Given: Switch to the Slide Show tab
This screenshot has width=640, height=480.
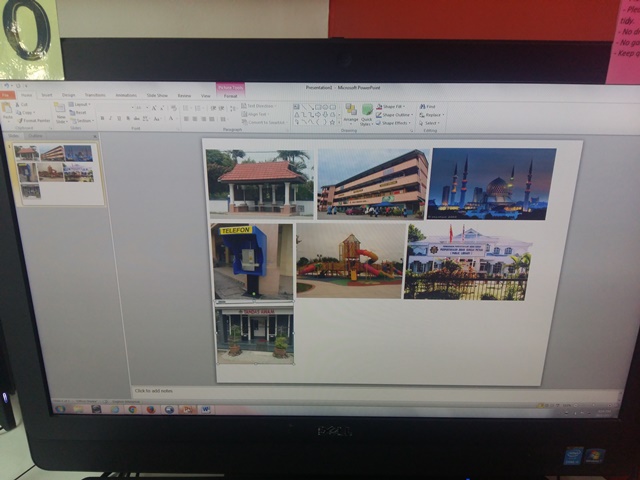Looking at the screenshot, I should 157,95.
